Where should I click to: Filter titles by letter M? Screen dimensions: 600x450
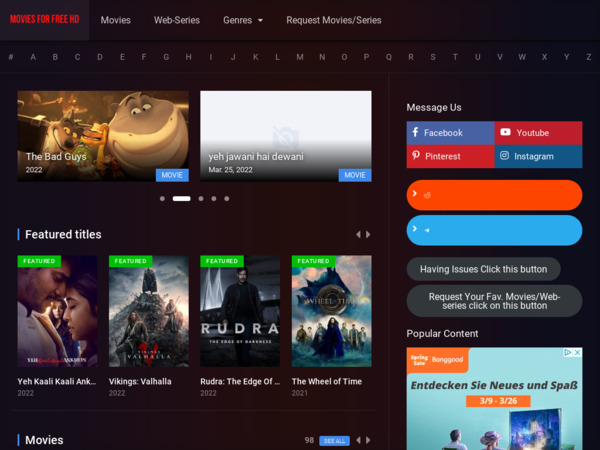299,57
